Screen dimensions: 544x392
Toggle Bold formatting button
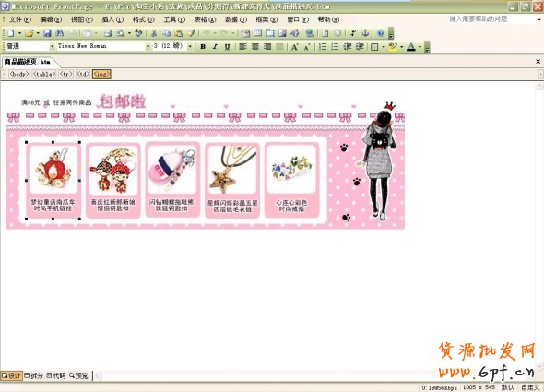[x=203, y=46]
